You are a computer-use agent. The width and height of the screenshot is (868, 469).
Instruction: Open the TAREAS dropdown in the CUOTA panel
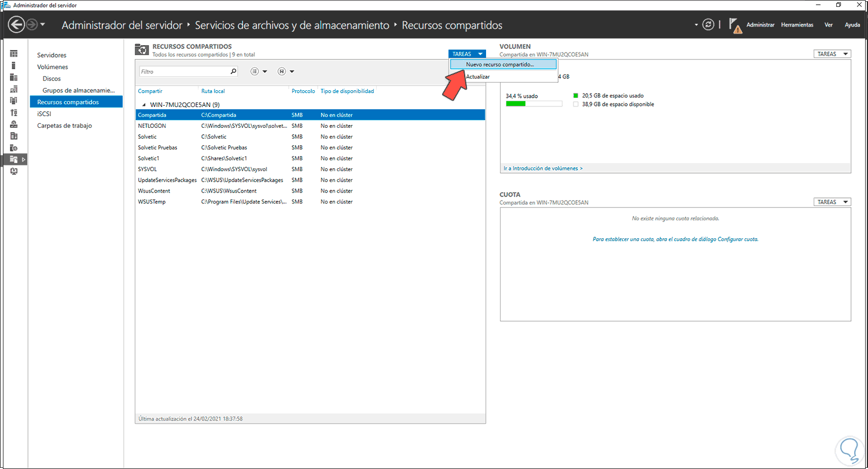[x=832, y=201]
